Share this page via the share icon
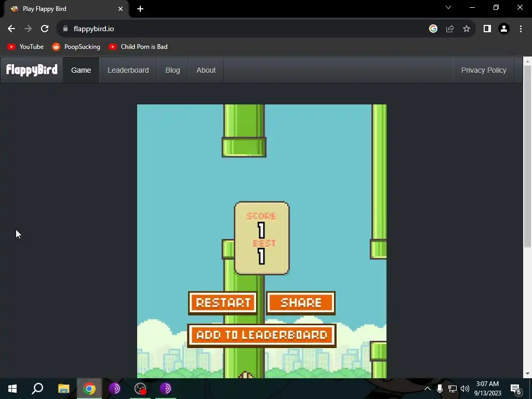Viewport: 532px width, 399px height. 450,29
